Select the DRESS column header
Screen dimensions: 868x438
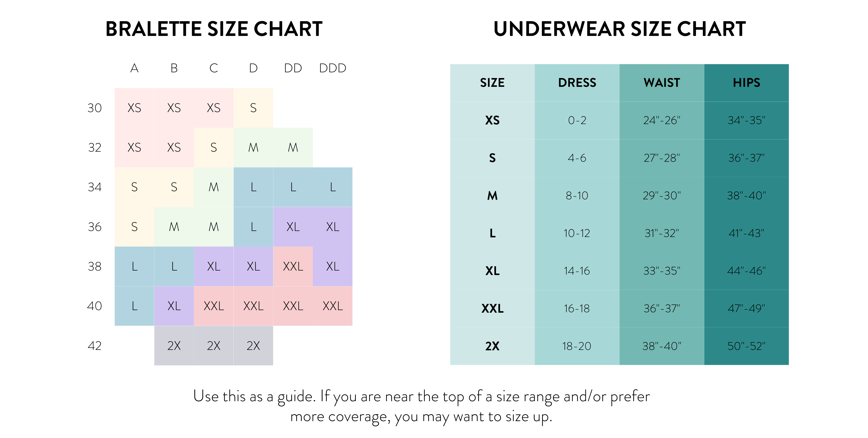[x=577, y=83]
